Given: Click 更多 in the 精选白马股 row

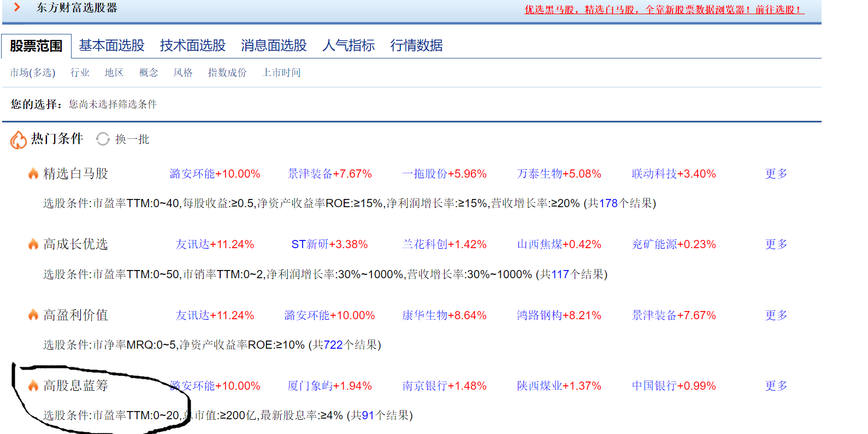Looking at the screenshot, I should coord(776,174).
